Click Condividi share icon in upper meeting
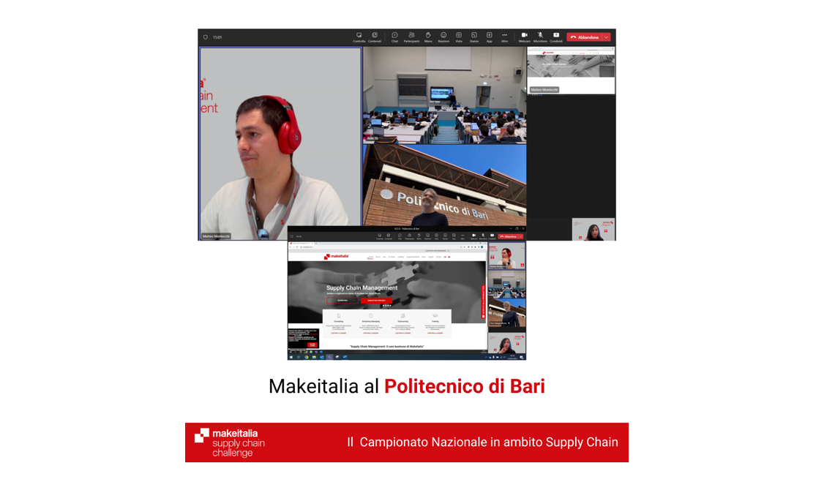Screen dimensions: 835x504 tap(556, 37)
